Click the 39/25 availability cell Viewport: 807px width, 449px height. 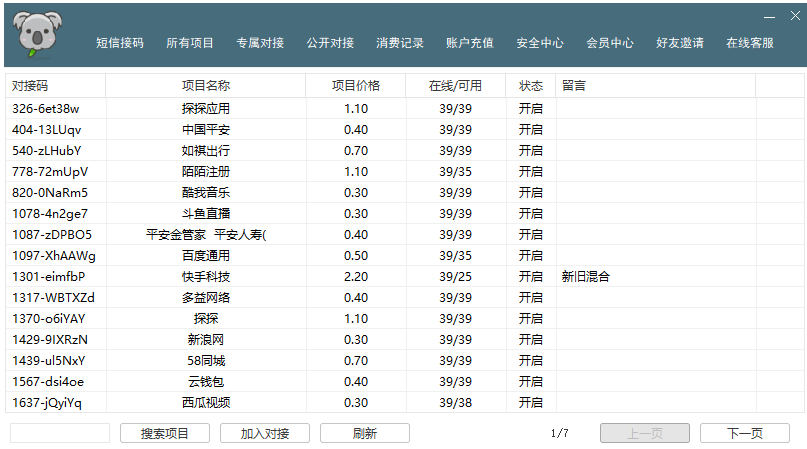tap(455, 277)
